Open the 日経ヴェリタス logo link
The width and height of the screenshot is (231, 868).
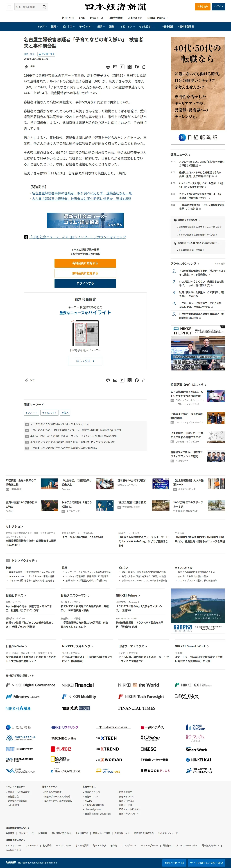pos(187,696)
